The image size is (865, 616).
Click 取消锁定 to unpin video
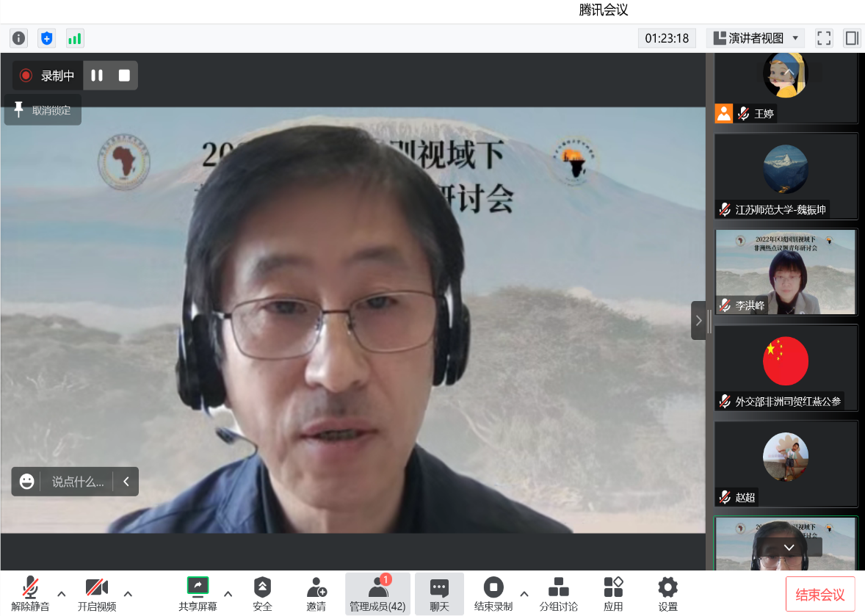tap(43, 110)
